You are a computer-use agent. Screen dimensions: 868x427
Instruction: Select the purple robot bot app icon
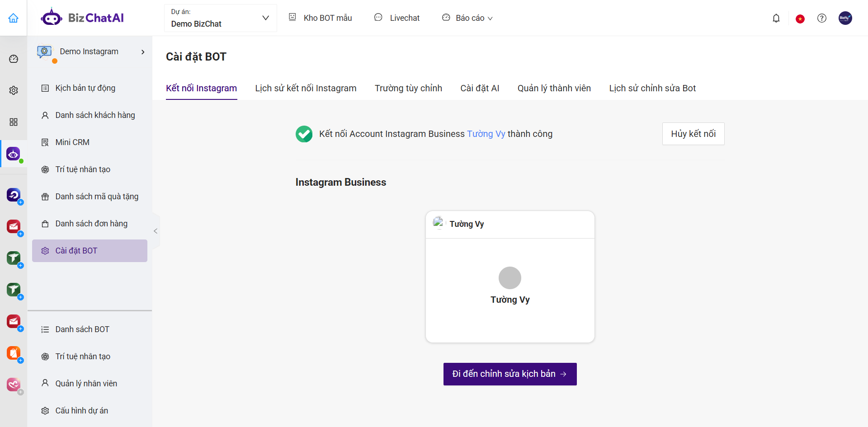[14, 154]
